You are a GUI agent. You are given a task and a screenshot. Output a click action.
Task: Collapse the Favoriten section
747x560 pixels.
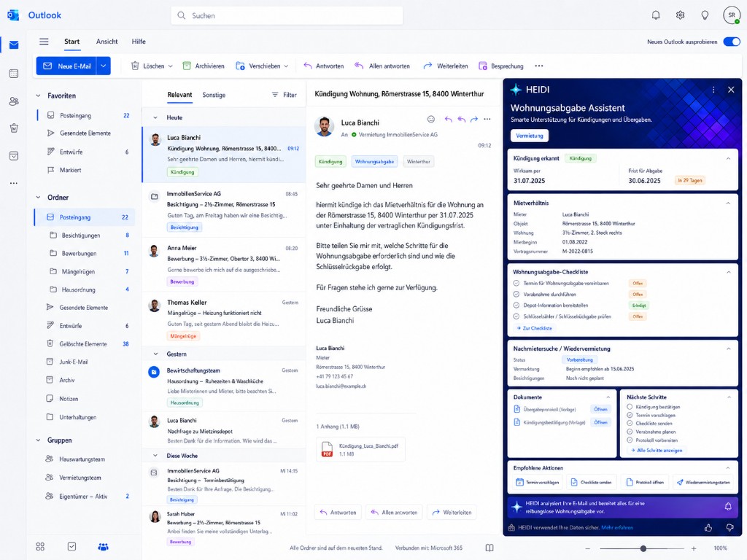click(38, 96)
